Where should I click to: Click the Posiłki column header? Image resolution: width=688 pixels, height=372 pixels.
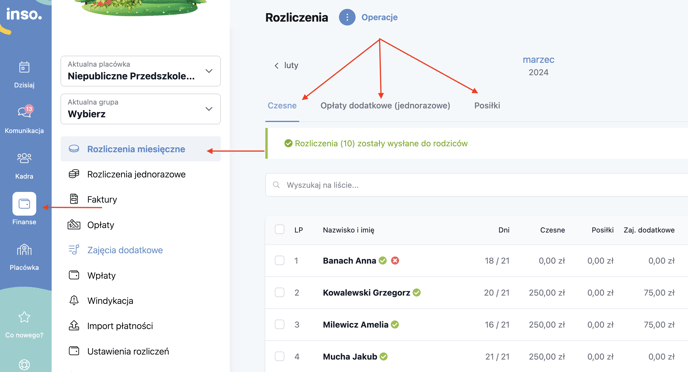[x=602, y=230]
